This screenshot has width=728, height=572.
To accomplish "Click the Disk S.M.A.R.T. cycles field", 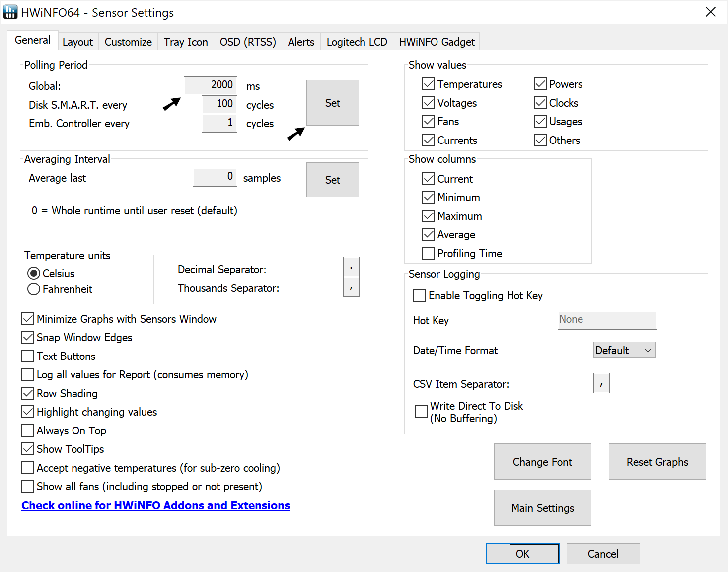I will click(x=219, y=104).
